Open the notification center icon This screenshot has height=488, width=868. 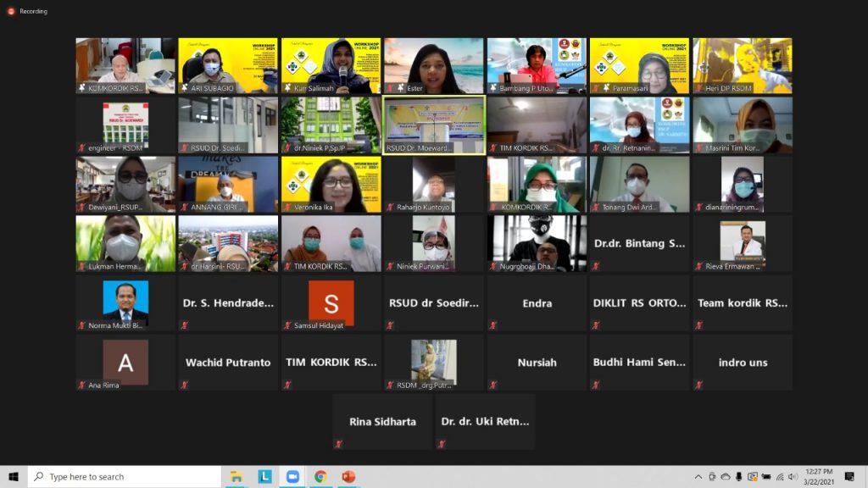click(849, 477)
